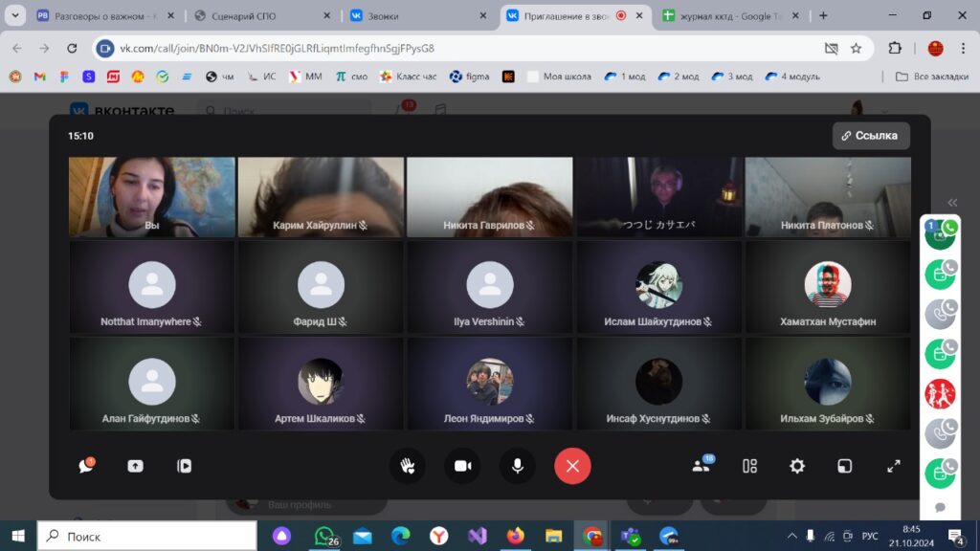Expand the collapsed side panel chevrons

point(952,202)
